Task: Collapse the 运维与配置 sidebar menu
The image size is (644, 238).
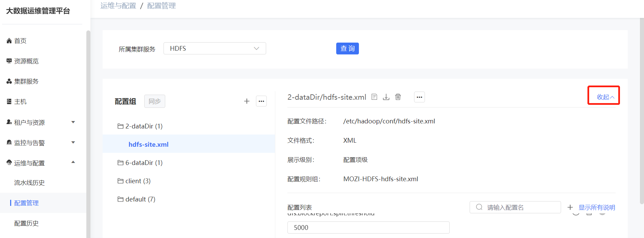Action: [x=41, y=163]
